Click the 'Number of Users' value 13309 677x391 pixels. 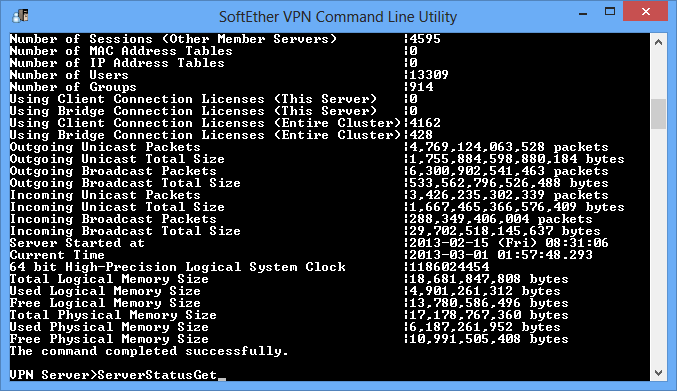429,75
